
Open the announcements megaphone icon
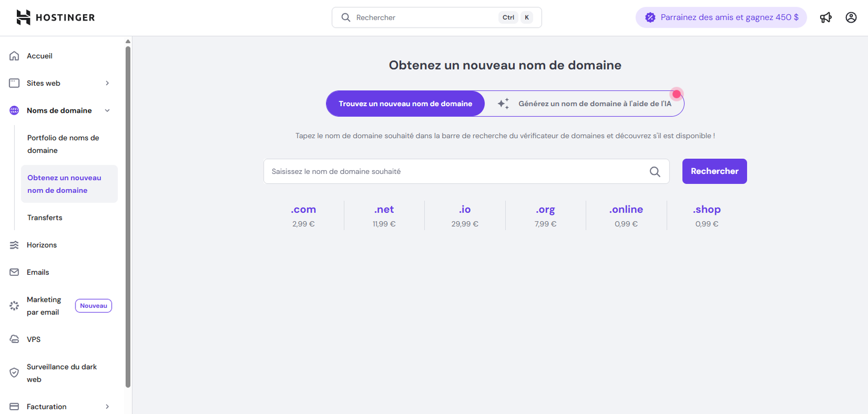point(826,17)
